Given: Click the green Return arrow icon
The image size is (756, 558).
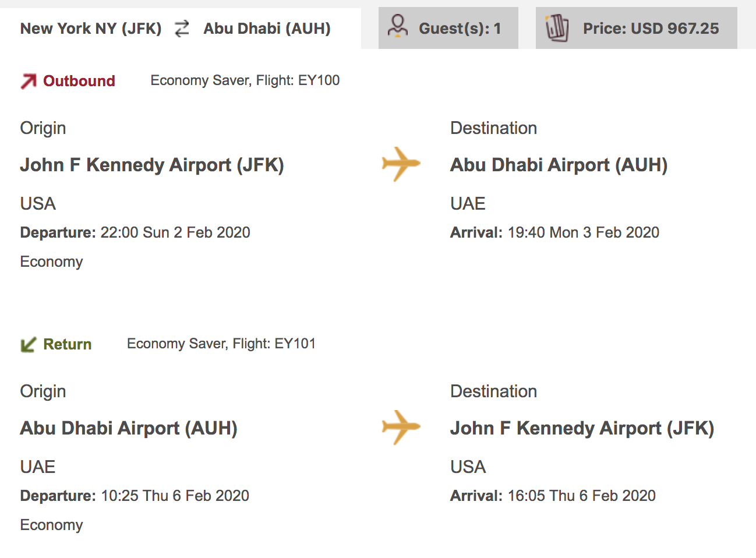Looking at the screenshot, I should [29, 345].
